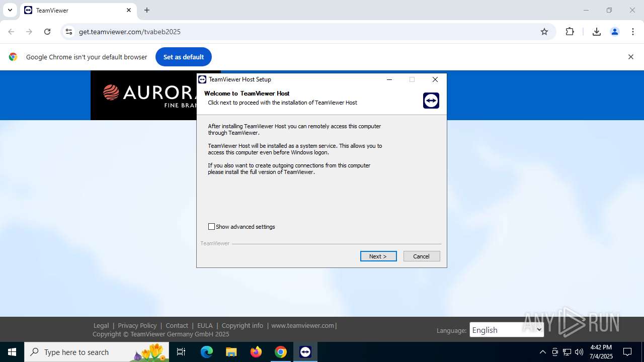Screen dimensions: 644x362
Task: Click Next to proceed with installation
Action: 378,256
